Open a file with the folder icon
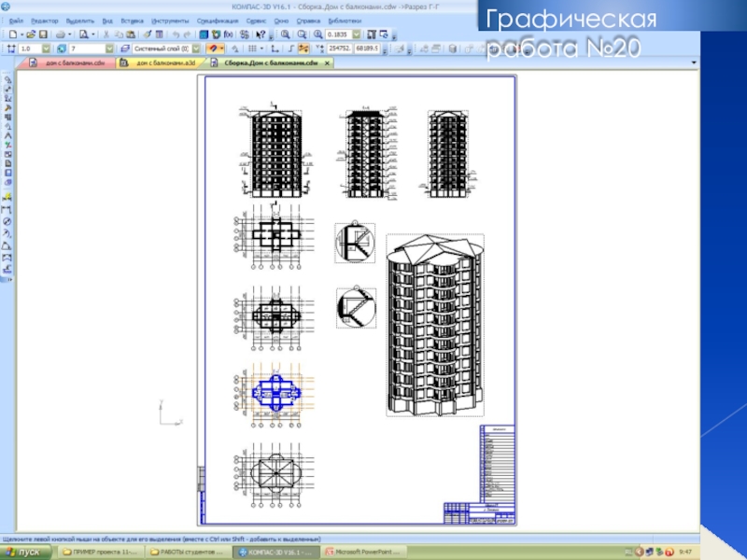The height and width of the screenshot is (560, 747). (31, 35)
